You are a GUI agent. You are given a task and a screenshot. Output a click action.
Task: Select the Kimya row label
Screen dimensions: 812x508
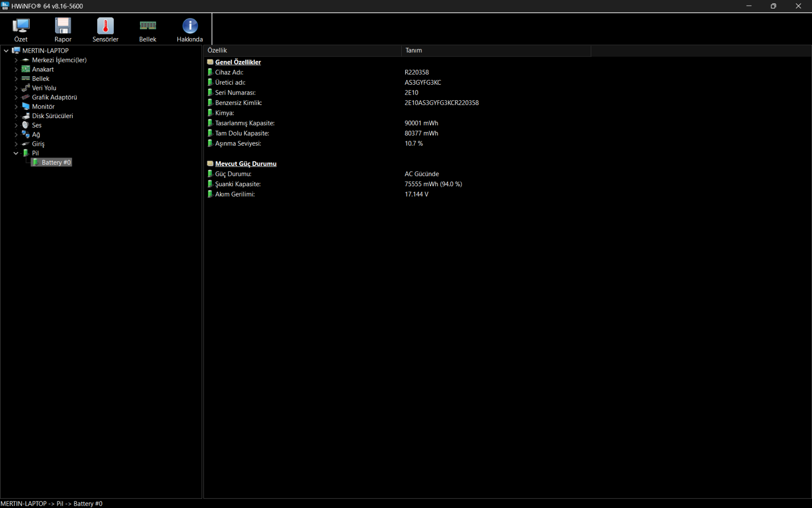coord(225,113)
